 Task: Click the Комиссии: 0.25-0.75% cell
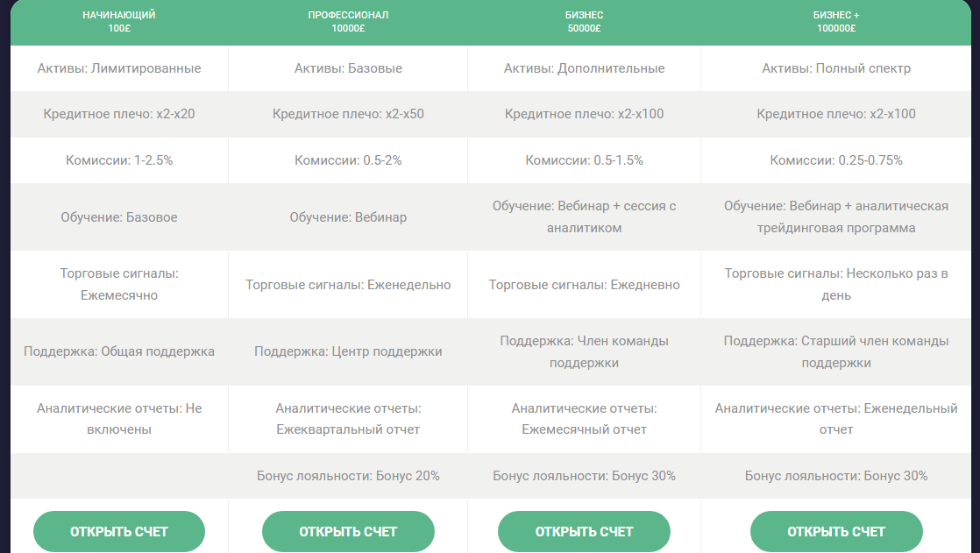pyautogui.click(x=836, y=160)
